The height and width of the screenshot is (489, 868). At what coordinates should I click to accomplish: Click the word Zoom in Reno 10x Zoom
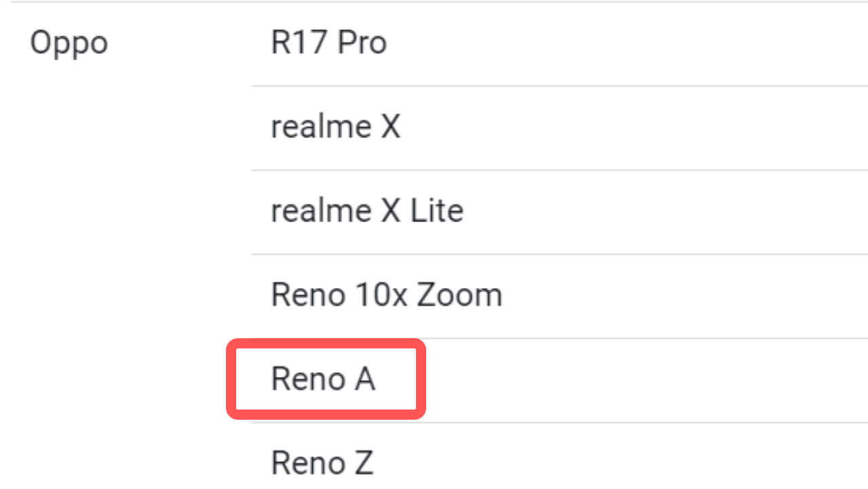[459, 295]
